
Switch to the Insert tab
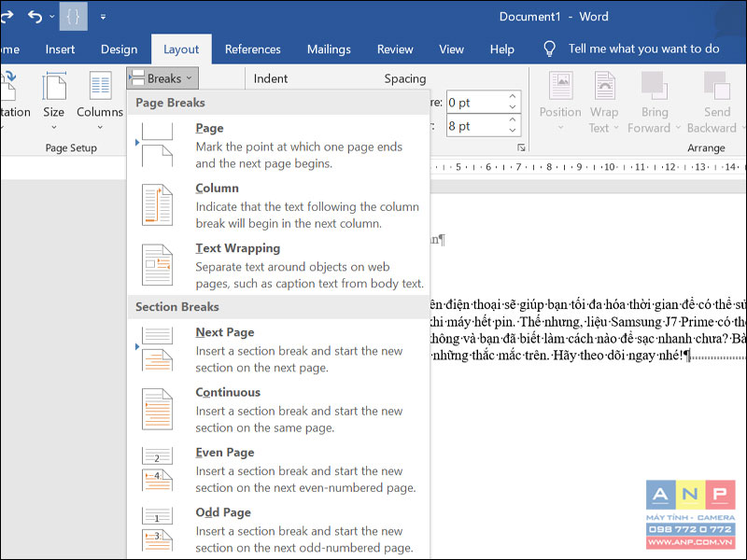click(x=60, y=49)
